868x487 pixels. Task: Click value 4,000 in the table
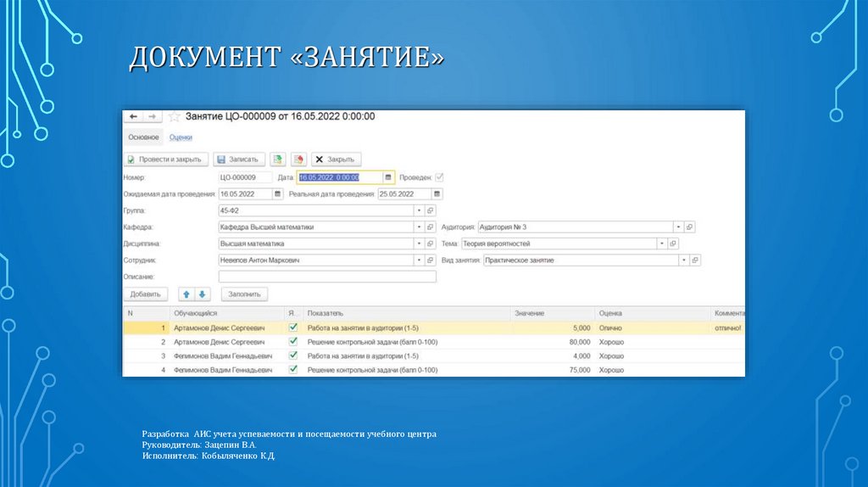pyautogui.click(x=581, y=356)
